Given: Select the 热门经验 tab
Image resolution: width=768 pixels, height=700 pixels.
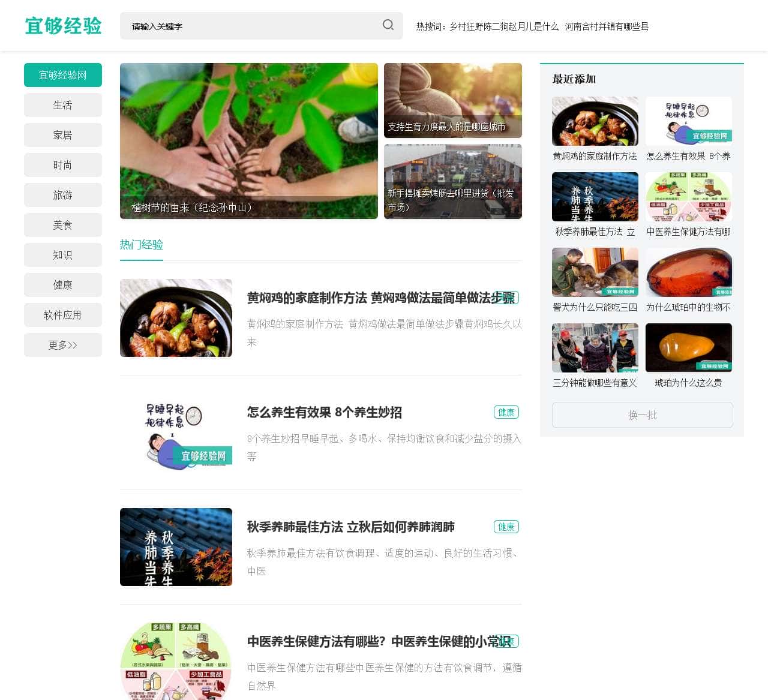Looking at the screenshot, I should (x=142, y=245).
